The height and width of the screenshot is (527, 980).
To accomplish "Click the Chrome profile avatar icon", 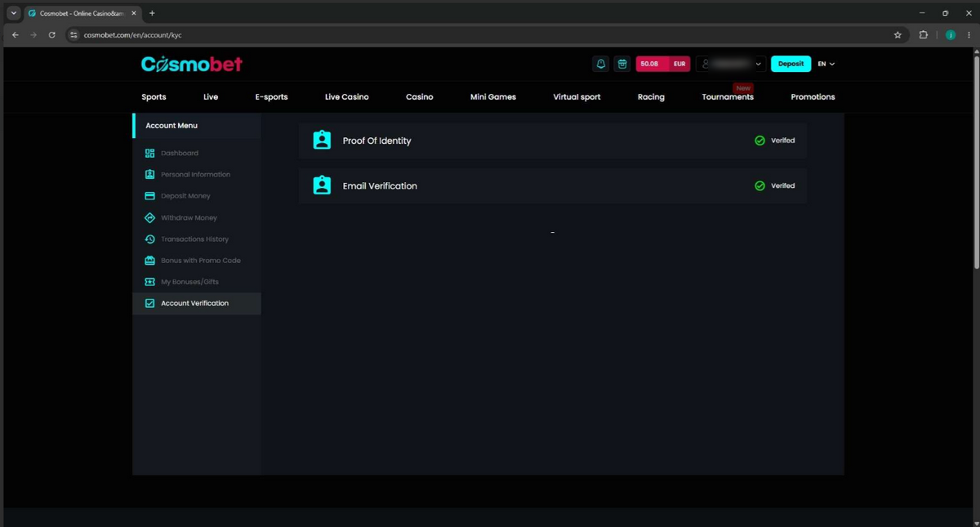I will [x=951, y=35].
